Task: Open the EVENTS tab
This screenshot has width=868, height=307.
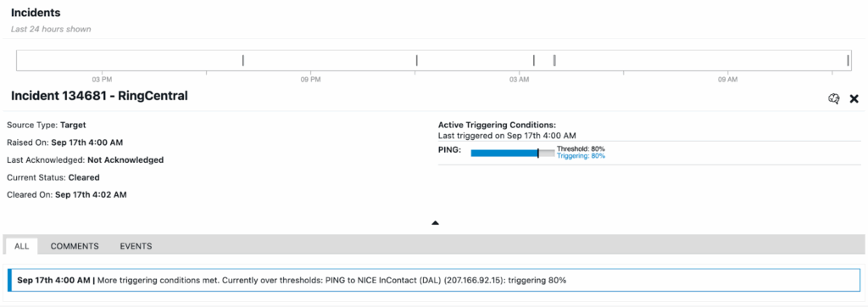Action: (136, 246)
